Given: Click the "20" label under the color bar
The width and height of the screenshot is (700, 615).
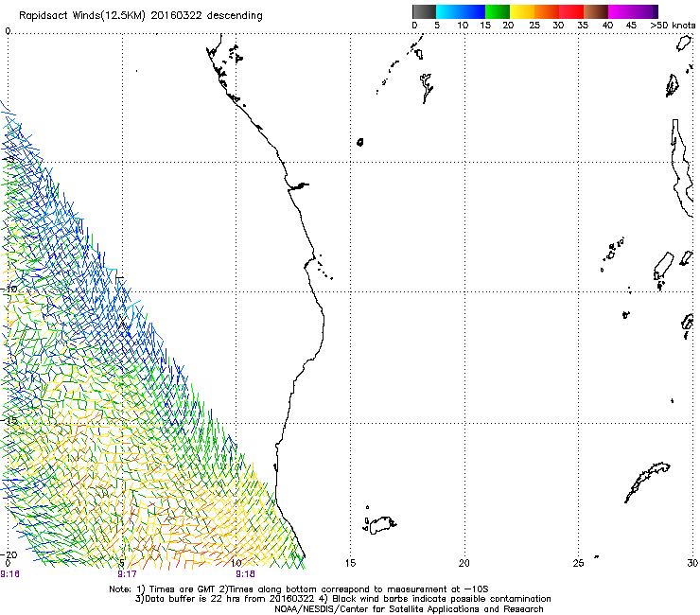Looking at the screenshot, I should [x=508, y=26].
